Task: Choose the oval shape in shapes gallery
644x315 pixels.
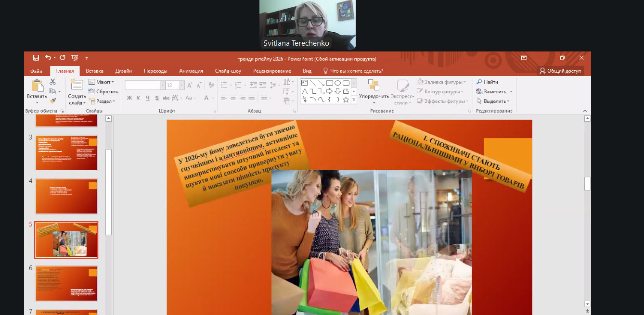Action: tap(338, 83)
